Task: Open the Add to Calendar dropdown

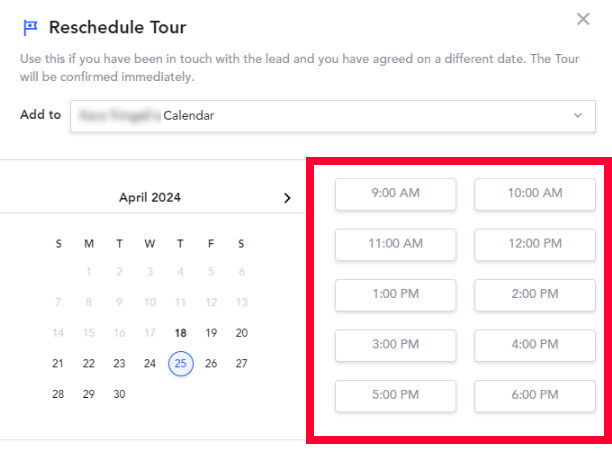Action: tap(333, 116)
